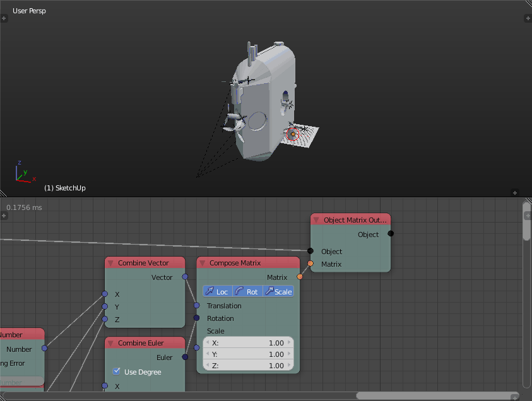Collapse the Object Matrix Output node triangle
The width and height of the screenshot is (532, 401).
(316, 219)
